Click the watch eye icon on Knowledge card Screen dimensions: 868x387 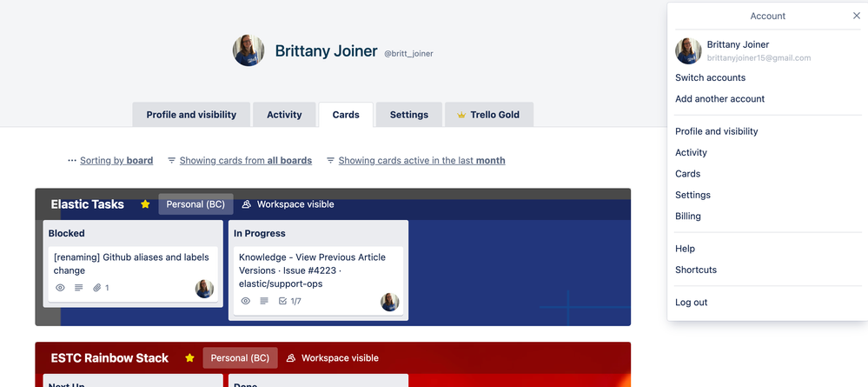pos(246,301)
